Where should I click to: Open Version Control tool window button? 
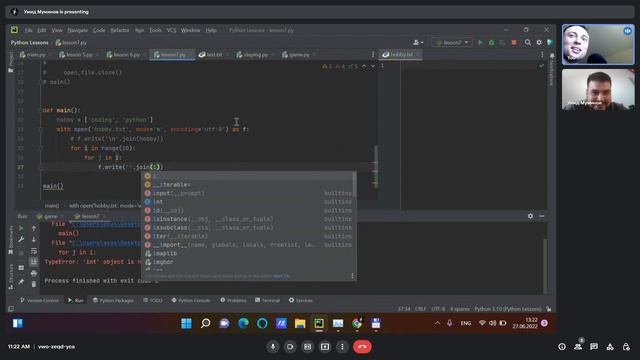coord(40,300)
